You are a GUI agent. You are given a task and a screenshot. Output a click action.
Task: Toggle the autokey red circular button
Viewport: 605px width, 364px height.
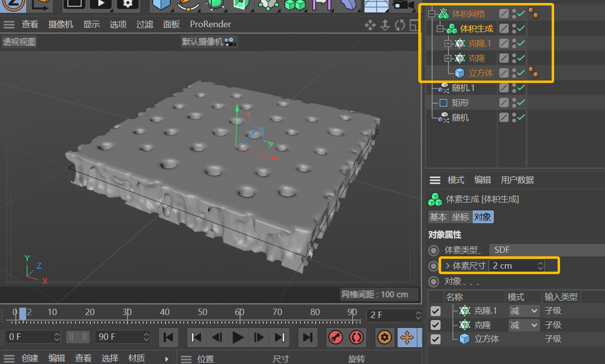(356, 337)
